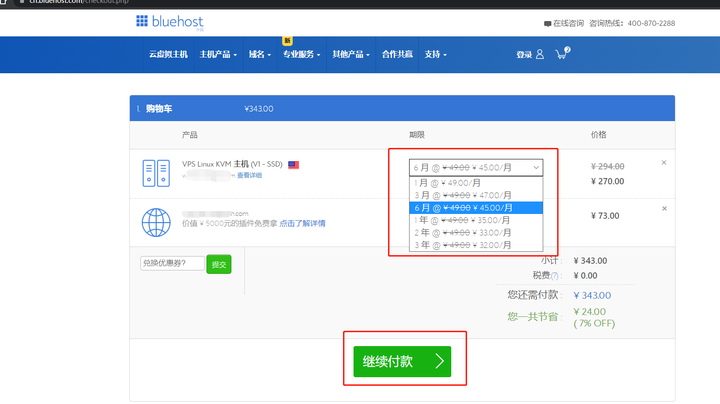Select the highlighted 6 月 ¥45.00/月 option
Viewport: 720px width, 404px height.
(476, 208)
